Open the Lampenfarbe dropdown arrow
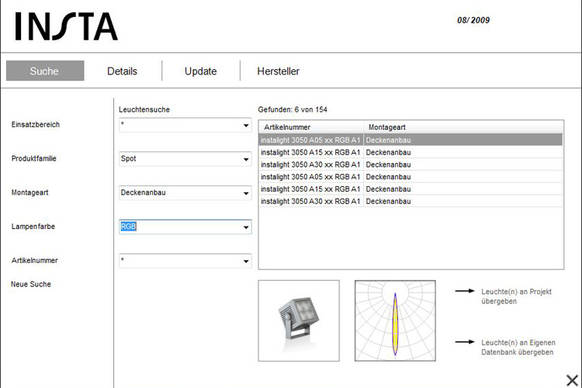Image resolution: width=582 pixels, height=388 pixels. tap(246, 227)
